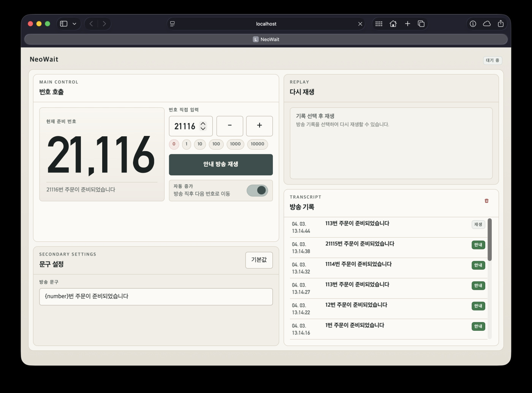Viewport: 532px width, 393px height.
Task: Select the 100 increment chip
Action: [216, 144]
